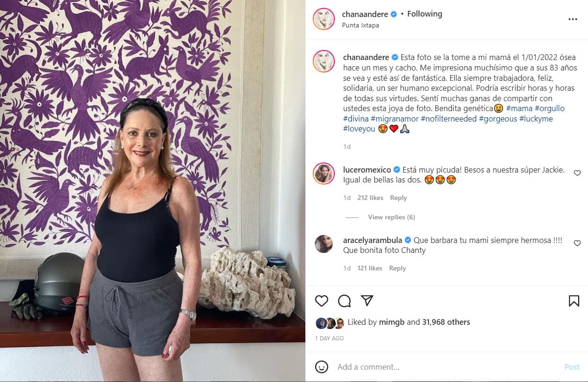Open the comment bubble icon
Viewport: 588px width, 382px height.
[x=345, y=301]
